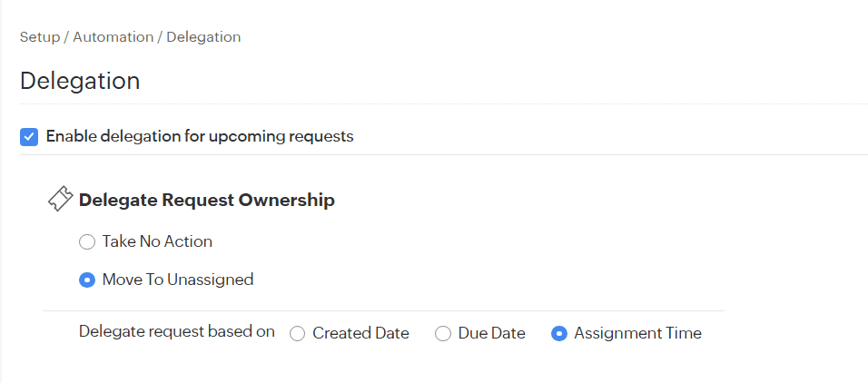
Task: Choose the Due Date radio button
Action: [443, 334]
